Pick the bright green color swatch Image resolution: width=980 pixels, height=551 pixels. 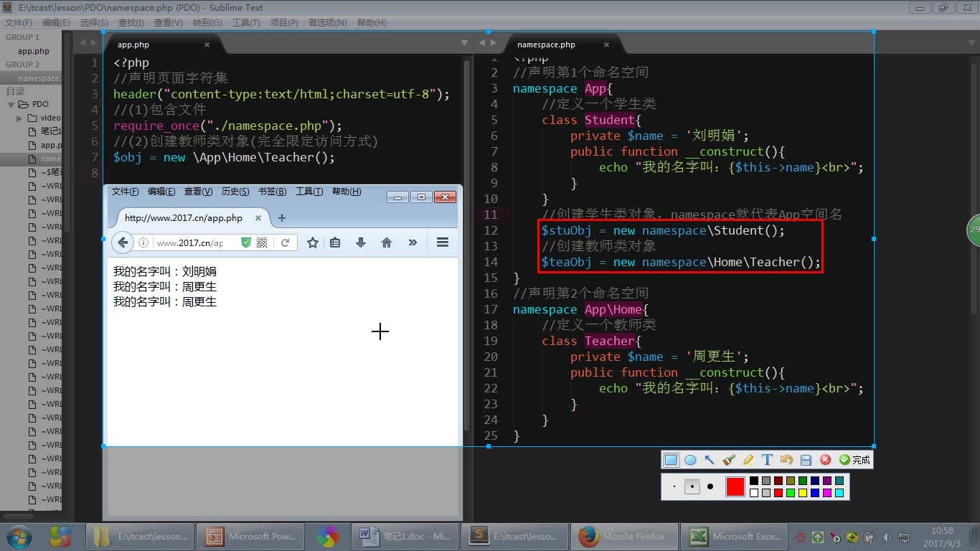pos(791,493)
